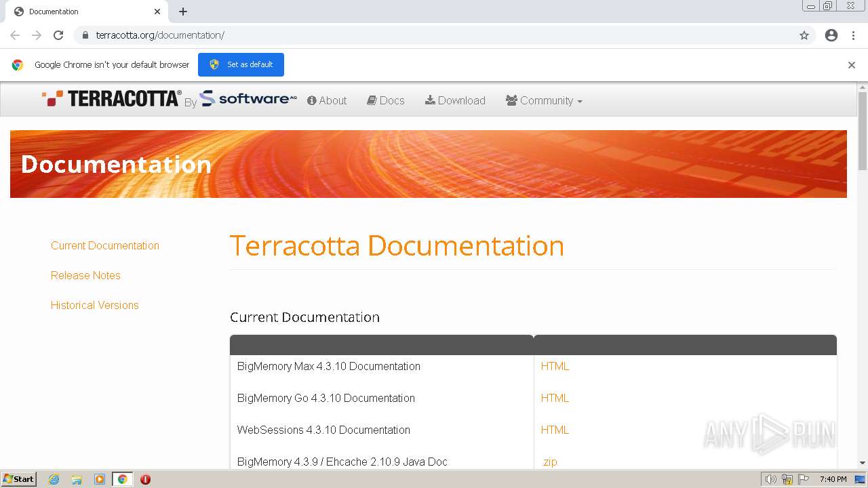The width and height of the screenshot is (868, 488).
Task: Click the Software AG logo
Action: pyautogui.click(x=248, y=99)
